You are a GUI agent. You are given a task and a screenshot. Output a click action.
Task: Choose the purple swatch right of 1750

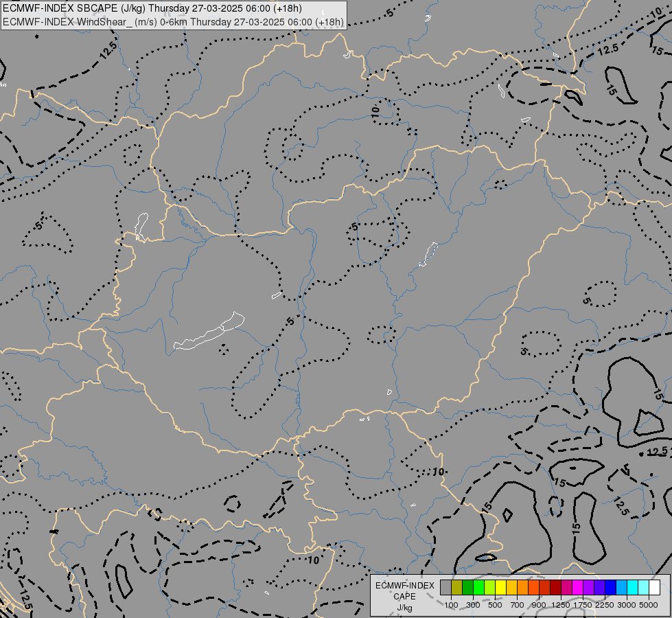pyautogui.click(x=589, y=588)
